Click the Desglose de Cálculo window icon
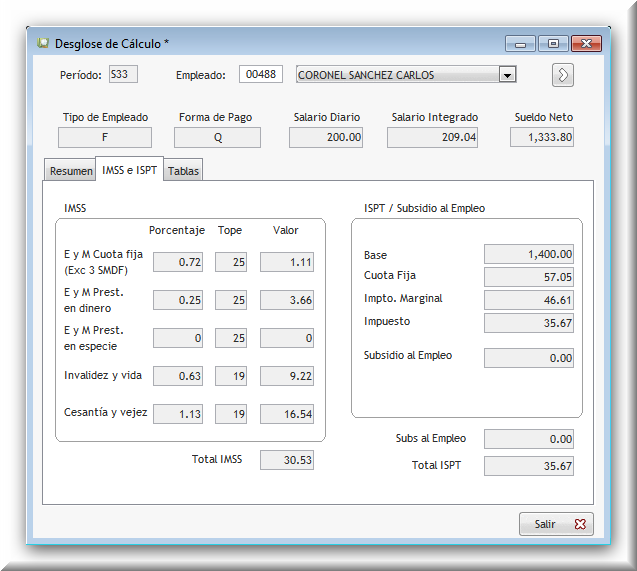Viewport: 637px width, 571px height. pos(43,43)
